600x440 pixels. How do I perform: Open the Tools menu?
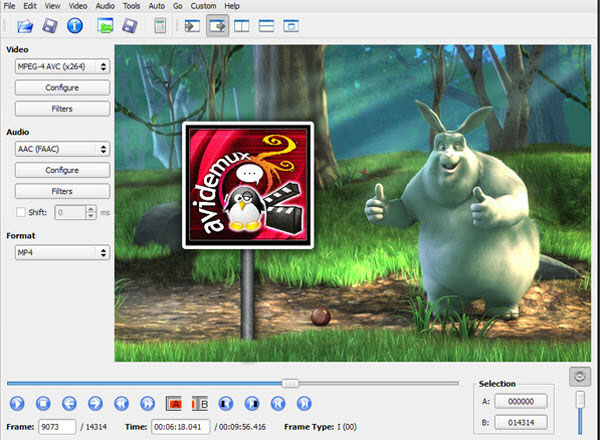point(131,6)
